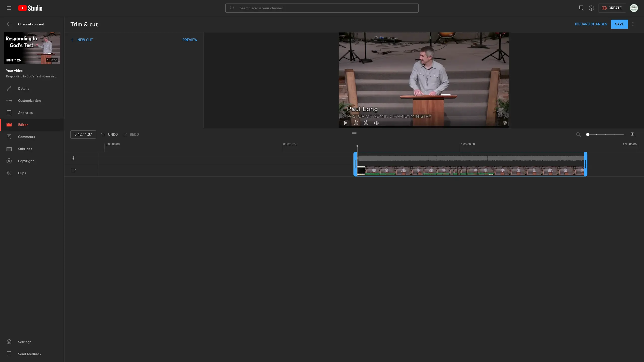The image size is (644, 362).
Task: Collapse the sidebar with the hamburger menu
Action: click(x=9, y=8)
